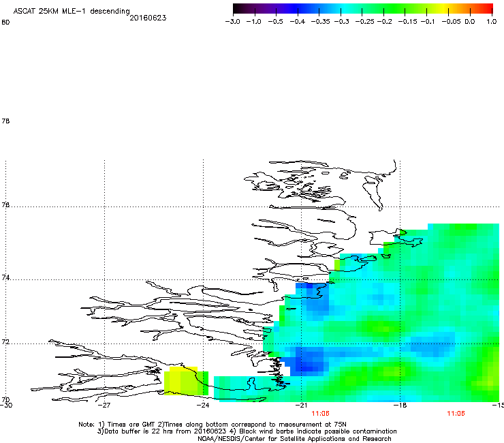Click the note line about the 22 hrs data buffer
Image resolution: width=504 pixels, height=443 pixels.
tap(247, 431)
